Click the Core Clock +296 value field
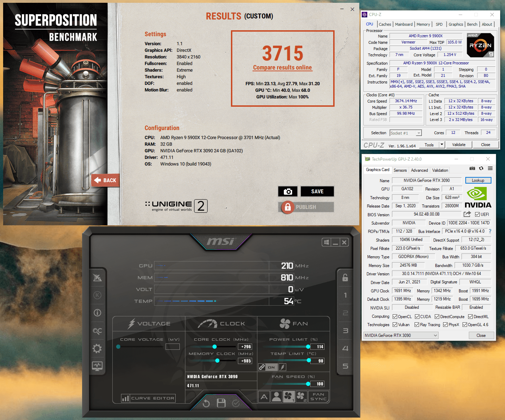Image resolution: width=505 pixels, height=420 pixels. 245,347
